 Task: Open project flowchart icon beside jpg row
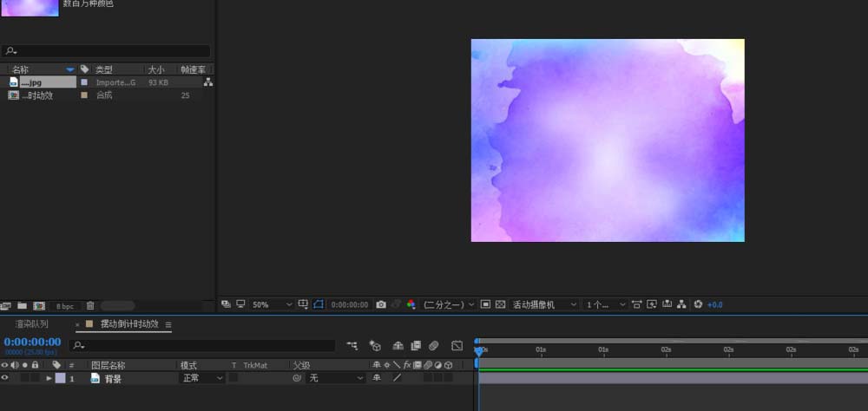208,82
